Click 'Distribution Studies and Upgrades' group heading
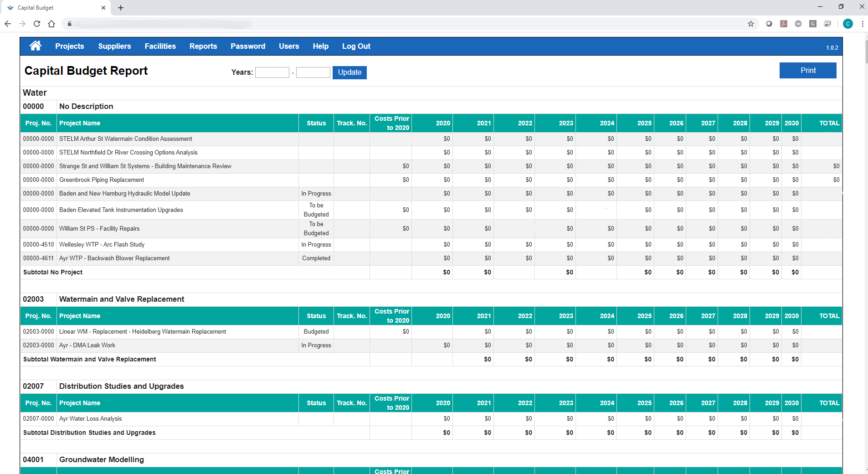The image size is (868, 474). (x=122, y=386)
